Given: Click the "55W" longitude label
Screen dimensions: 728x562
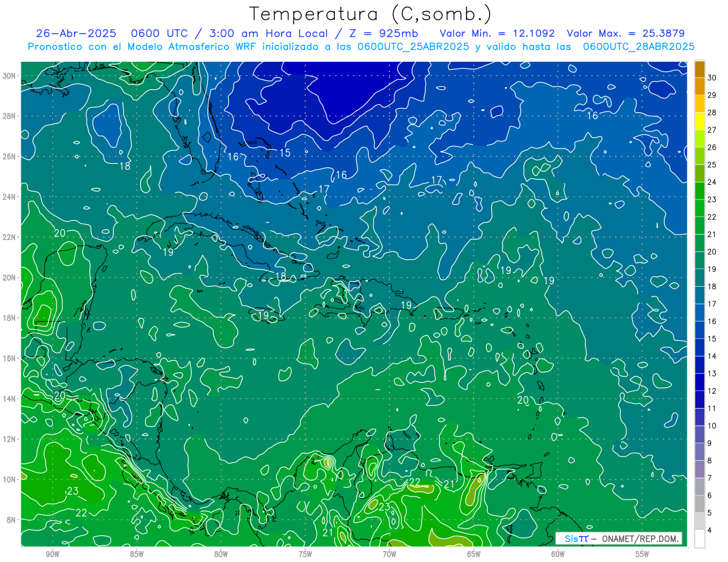Looking at the screenshot, I should pos(642,555).
